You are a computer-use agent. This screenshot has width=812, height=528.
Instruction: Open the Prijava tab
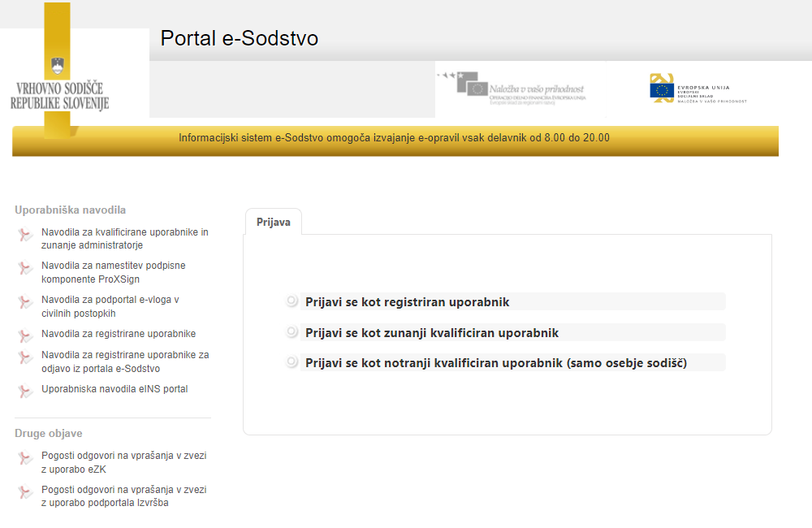pos(273,222)
